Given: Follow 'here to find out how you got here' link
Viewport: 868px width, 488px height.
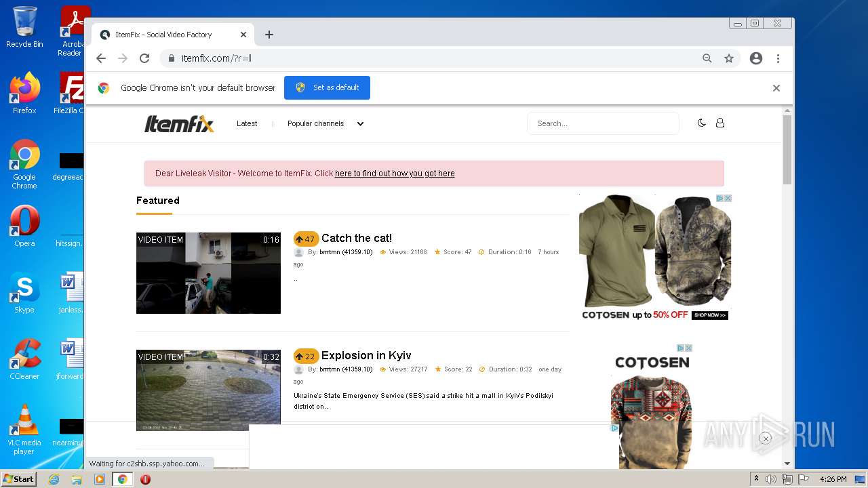Looking at the screenshot, I should tap(395, 174).
